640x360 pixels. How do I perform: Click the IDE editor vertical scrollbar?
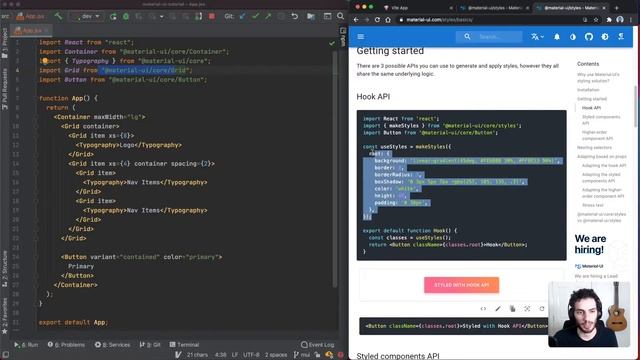(x=335, y=169)
